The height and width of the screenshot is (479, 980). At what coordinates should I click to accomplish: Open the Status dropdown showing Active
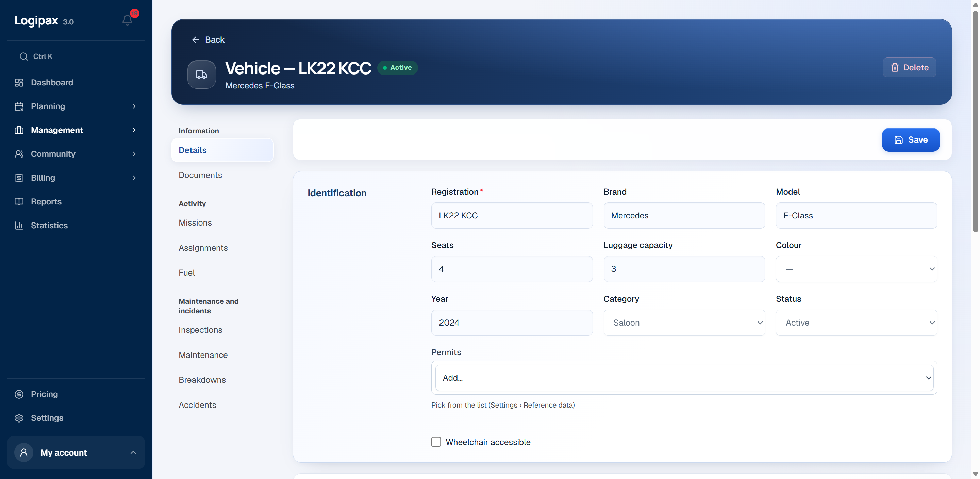point(857,323)
